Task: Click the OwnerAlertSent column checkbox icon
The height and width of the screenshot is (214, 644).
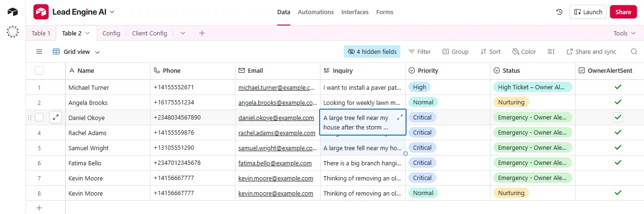Action: [x=582, y=70]
